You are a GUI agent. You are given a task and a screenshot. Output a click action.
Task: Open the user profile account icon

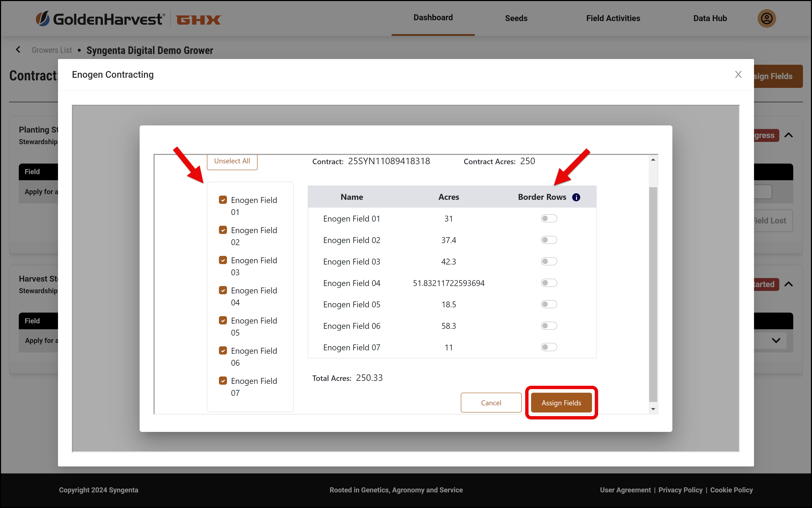[x=766, y=19]
